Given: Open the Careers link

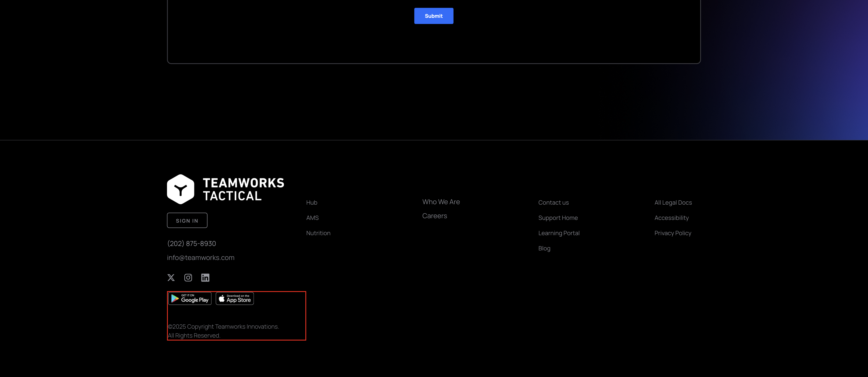Looking at the screenshot, I should tap(434, 216).
